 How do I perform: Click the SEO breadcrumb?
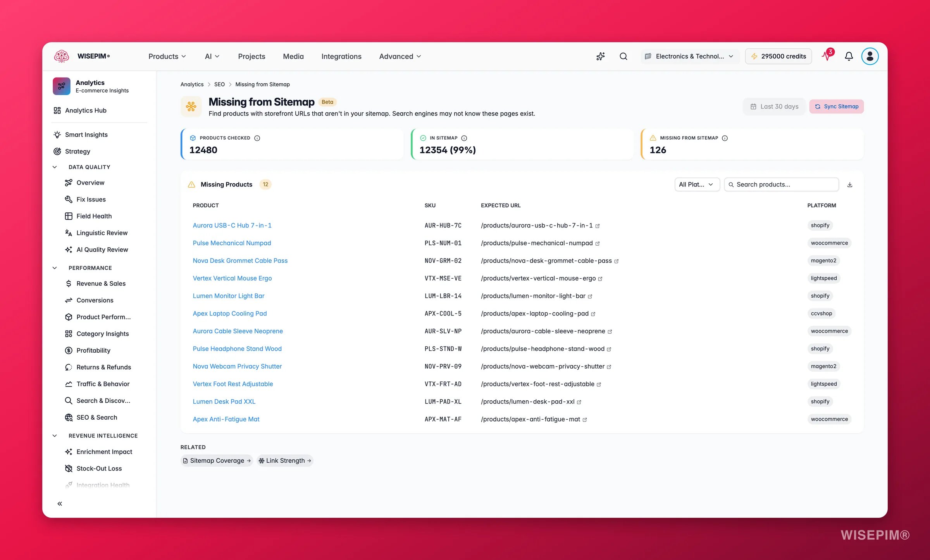pyautogui.click(x=219, y=84)
